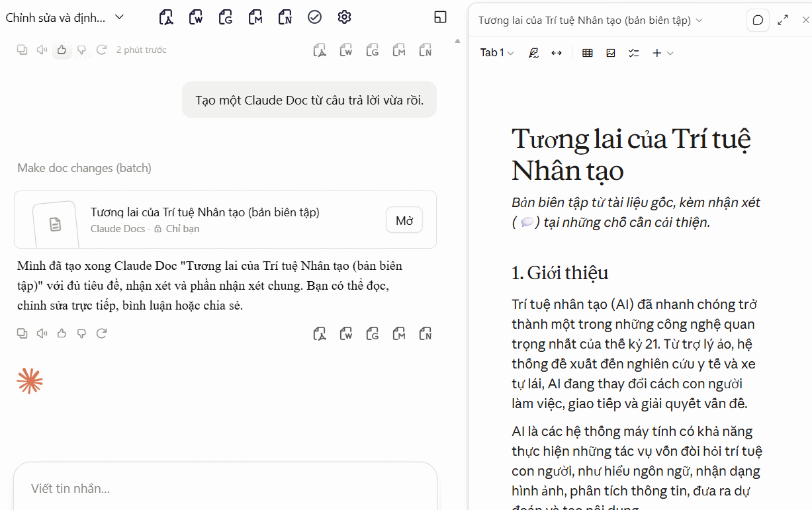Click the document title Tương lai của Trí tuệ Nhân tạo
Screen dimensions: 812x510
pos(631,154)
